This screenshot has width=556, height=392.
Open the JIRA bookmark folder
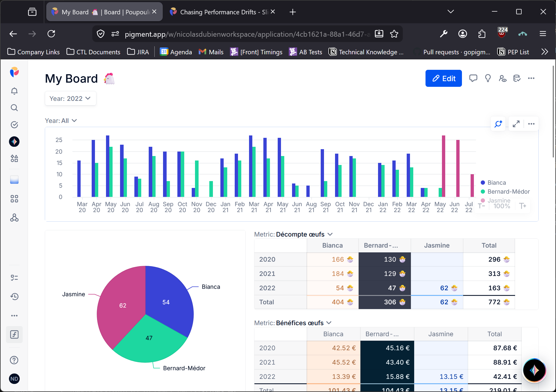pyautogui.click(x=138, y=52)
